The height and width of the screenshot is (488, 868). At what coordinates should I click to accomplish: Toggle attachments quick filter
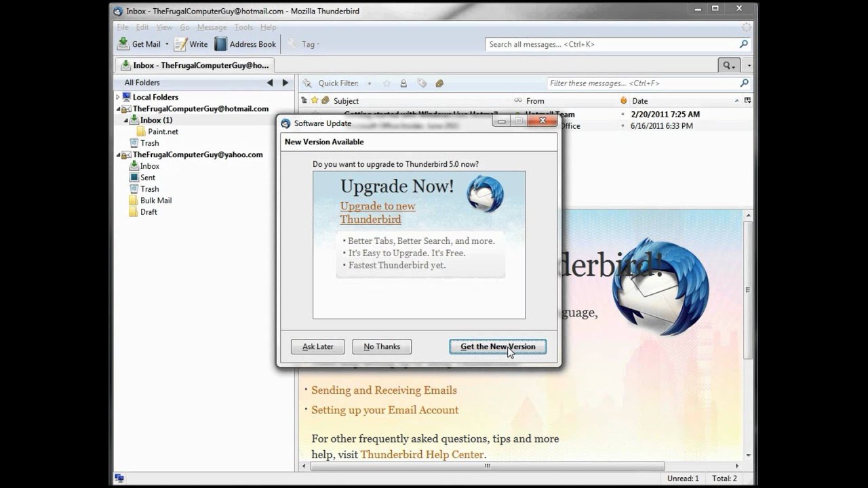[439, 83]
